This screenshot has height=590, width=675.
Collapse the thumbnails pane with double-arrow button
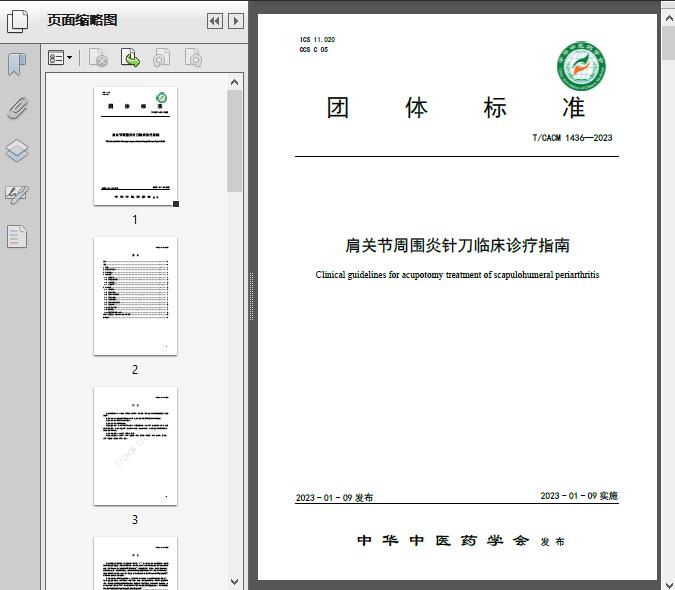[215, 21]
